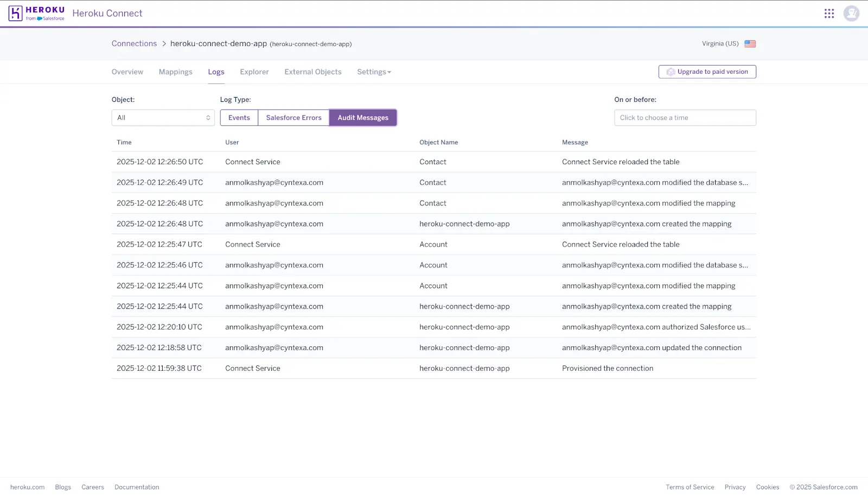The image size is (868, 497).
Task: Click the US flag next to Virginia region
Action: 750,43
